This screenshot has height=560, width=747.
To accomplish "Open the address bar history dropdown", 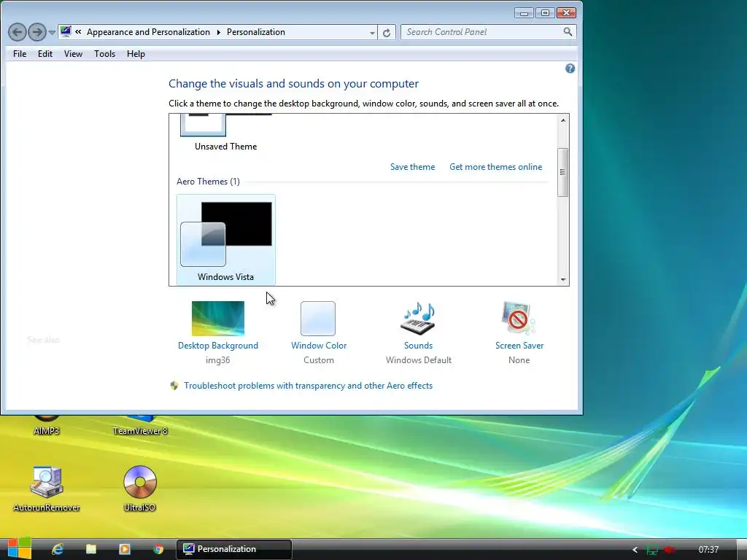I will [372, 33].
